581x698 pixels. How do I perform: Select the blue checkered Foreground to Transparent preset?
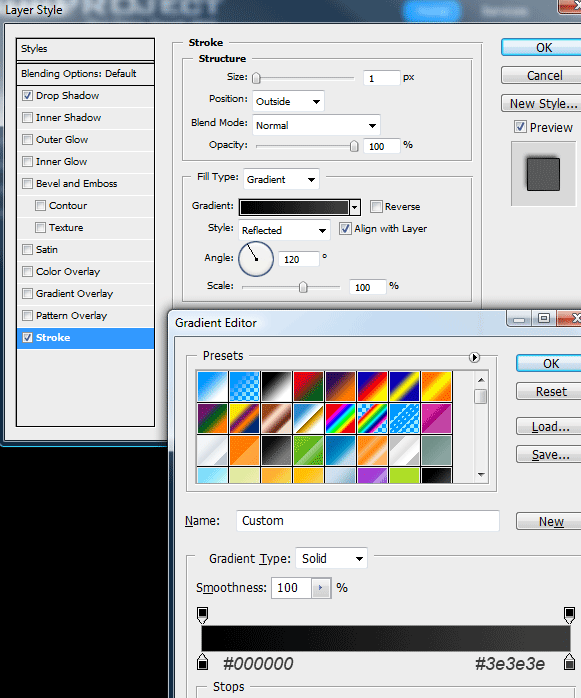(x=244, y=386)
